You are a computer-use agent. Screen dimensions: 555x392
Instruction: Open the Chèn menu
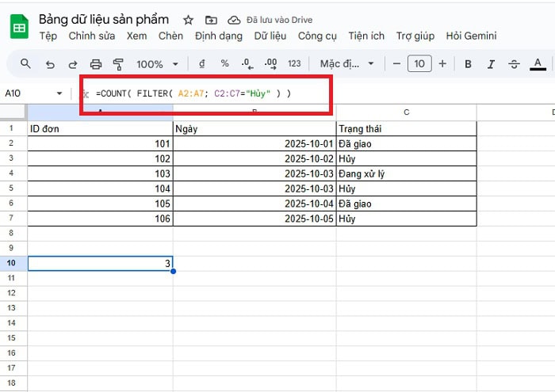[170, 36]
